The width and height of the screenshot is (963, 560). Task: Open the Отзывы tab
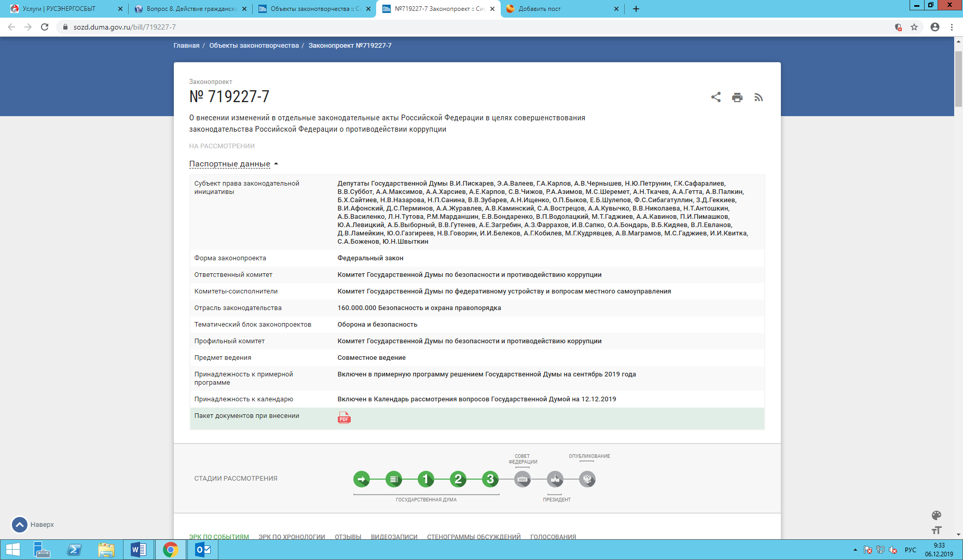[x=348, y=537]
